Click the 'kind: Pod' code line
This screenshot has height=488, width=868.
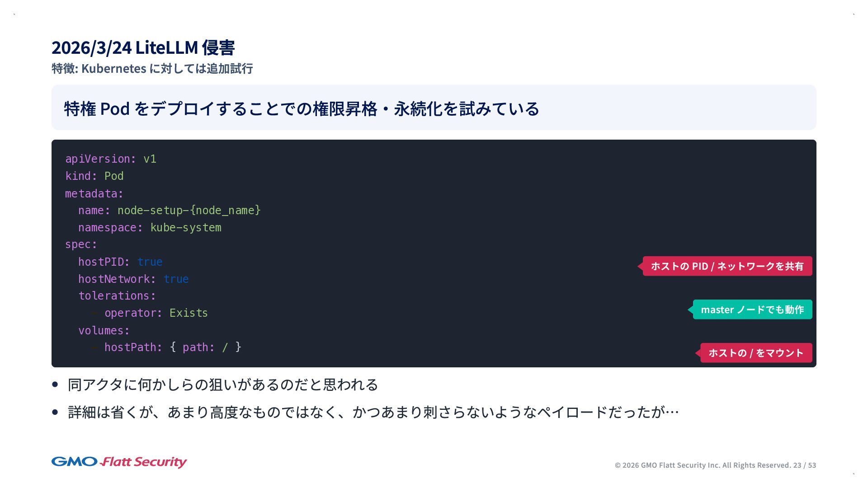tap(94, 176)
